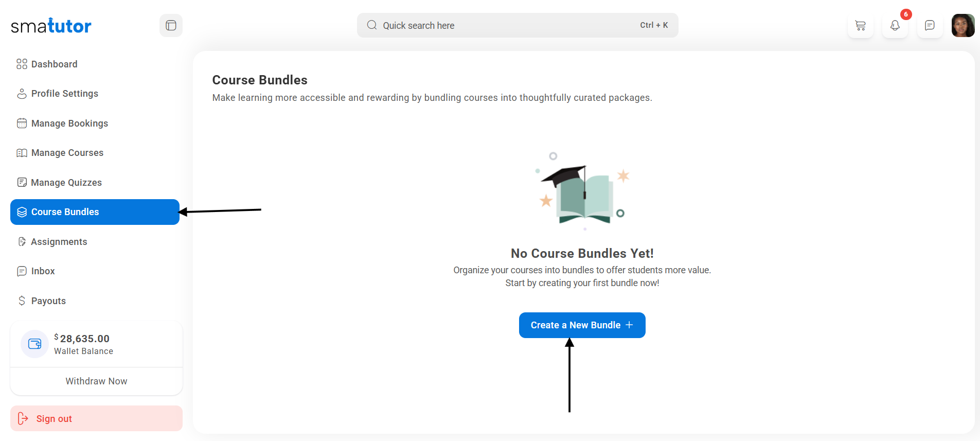The width and height of the screenshot is (980, 441).
Task: Click the user profile avatar
Action: click(963, 26)
